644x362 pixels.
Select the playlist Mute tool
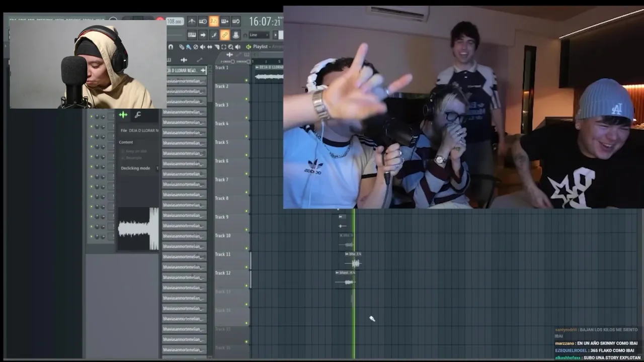203,47
